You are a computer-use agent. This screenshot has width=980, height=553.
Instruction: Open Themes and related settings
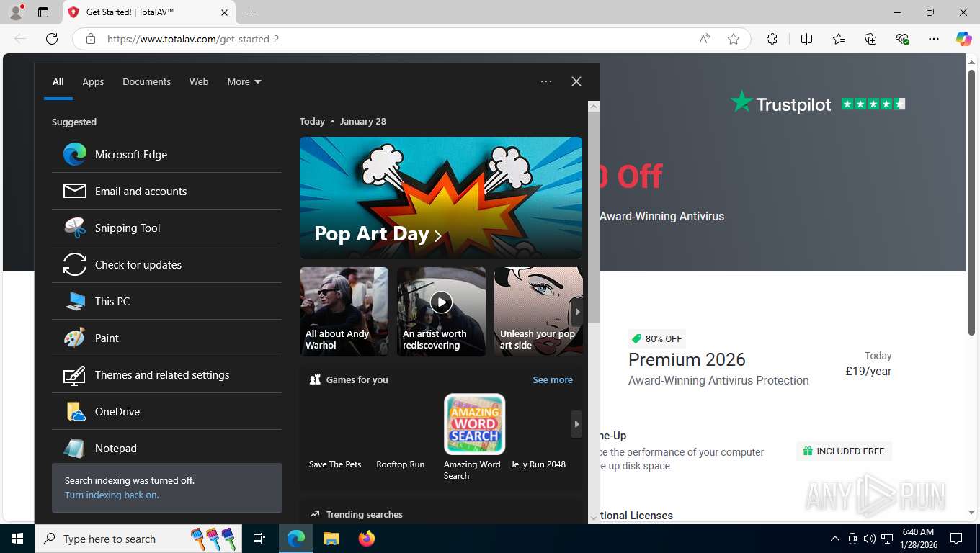(x=166, y=374)
